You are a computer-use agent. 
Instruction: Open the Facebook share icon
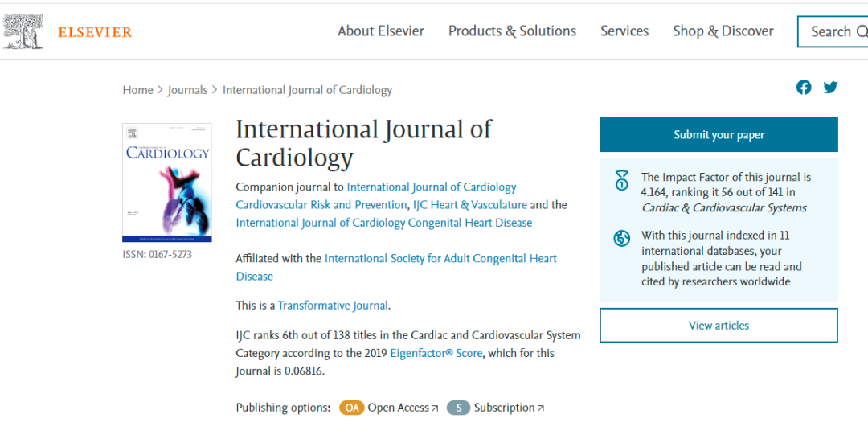point(804,88)
